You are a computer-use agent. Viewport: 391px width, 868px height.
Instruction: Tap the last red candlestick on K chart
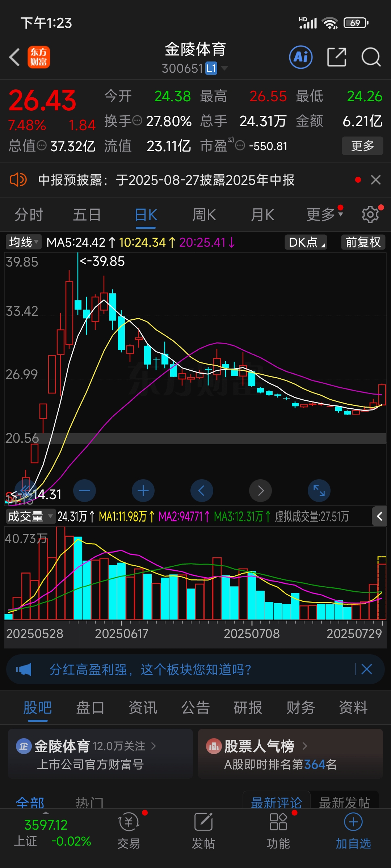click(382, 394)
